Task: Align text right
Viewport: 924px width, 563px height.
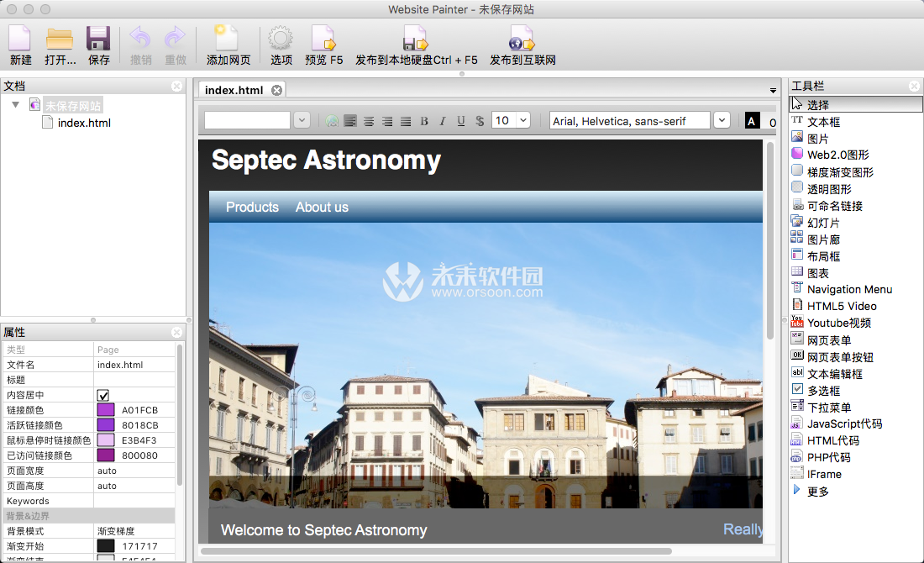Action: pyautogui.click(x=387, y=121)
